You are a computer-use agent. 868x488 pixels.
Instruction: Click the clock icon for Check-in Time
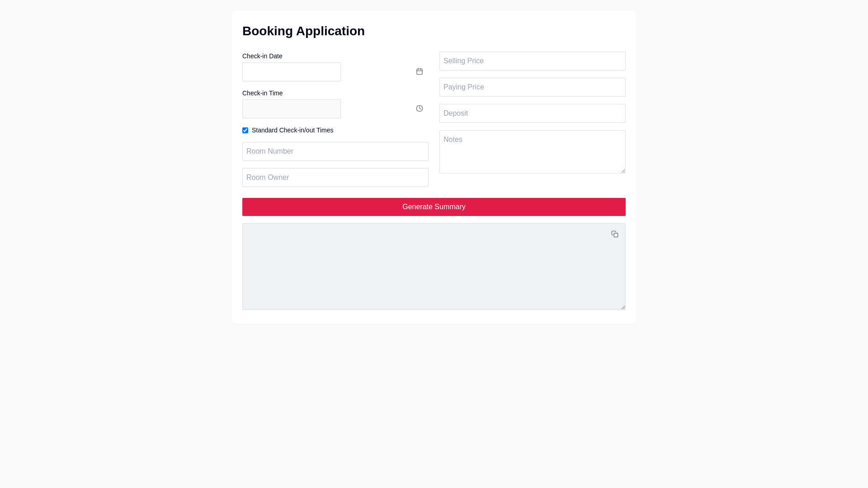[x=420, y=108]
